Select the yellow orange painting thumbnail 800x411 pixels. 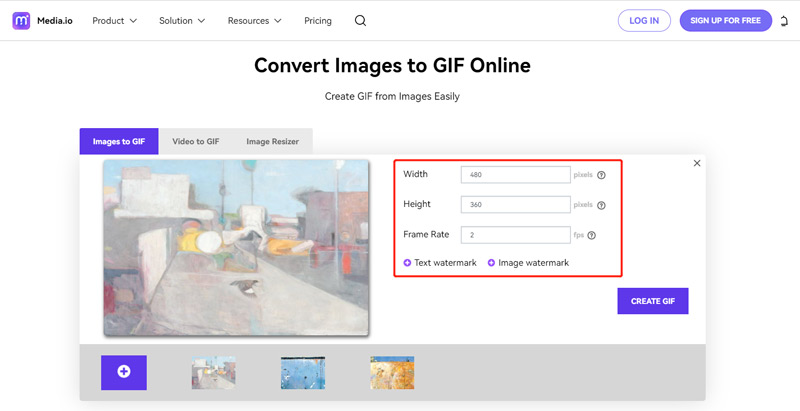tap(392, 373)
